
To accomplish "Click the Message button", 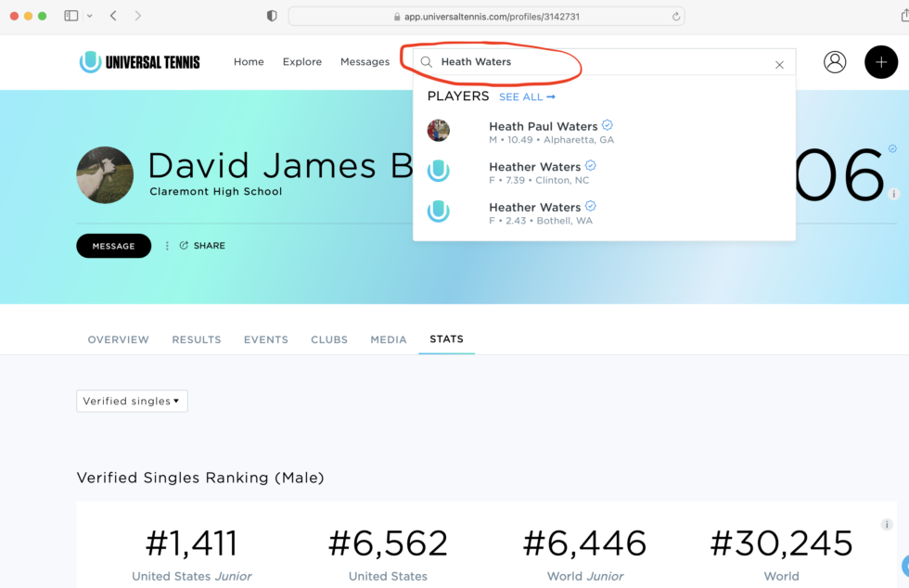I will 113,246.
